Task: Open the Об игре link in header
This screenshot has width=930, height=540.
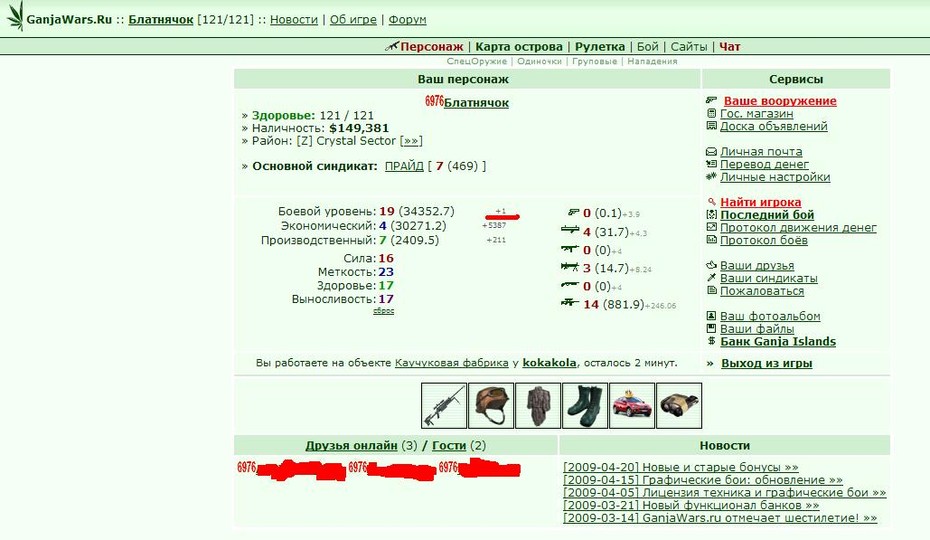Action: (x=353, y=20)
